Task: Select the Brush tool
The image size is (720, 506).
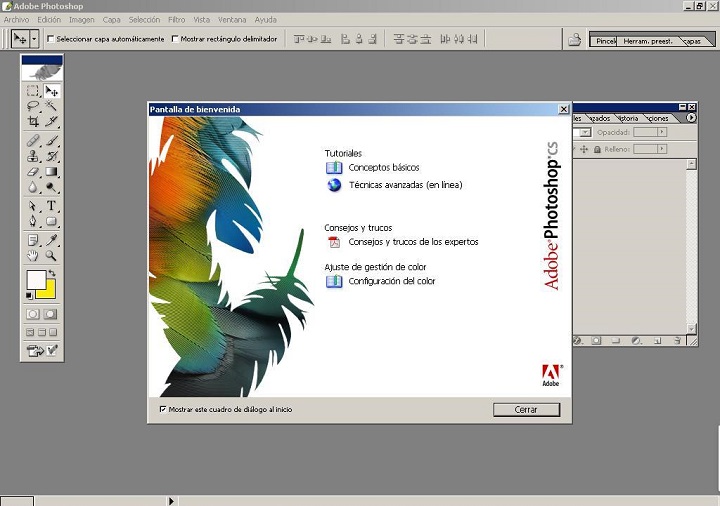Action: 51,141
